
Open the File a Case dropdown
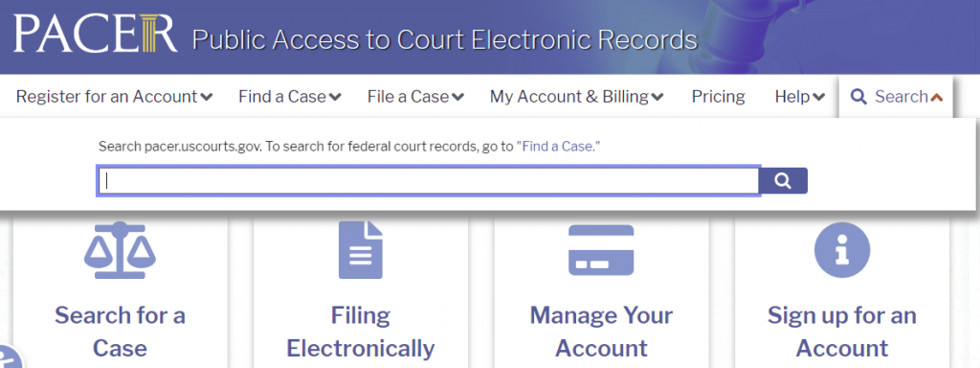click(415, 97)
